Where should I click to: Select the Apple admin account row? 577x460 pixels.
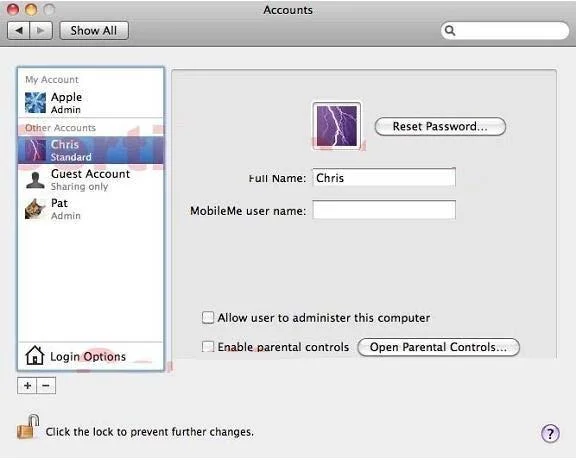[91, 103]
